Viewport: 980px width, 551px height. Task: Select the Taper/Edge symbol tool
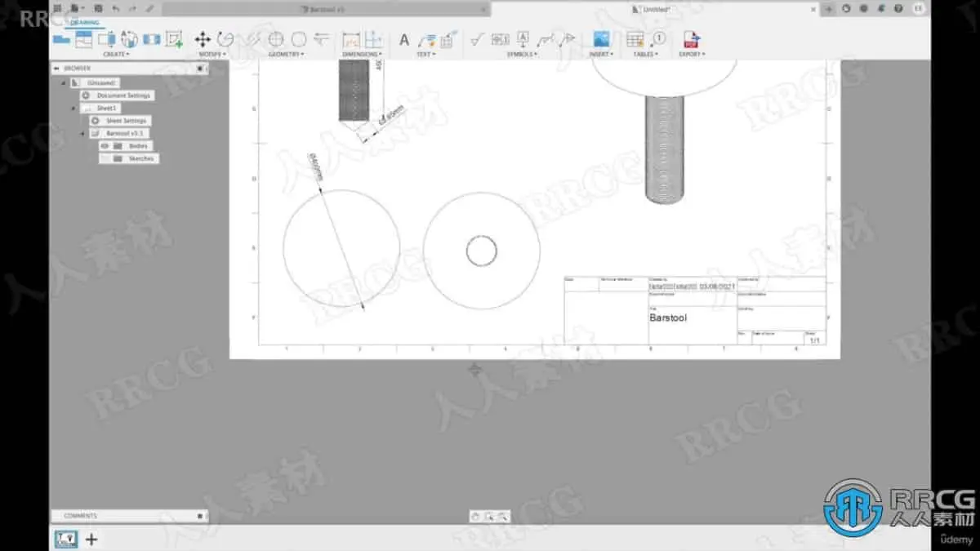[x=568, y=38]
